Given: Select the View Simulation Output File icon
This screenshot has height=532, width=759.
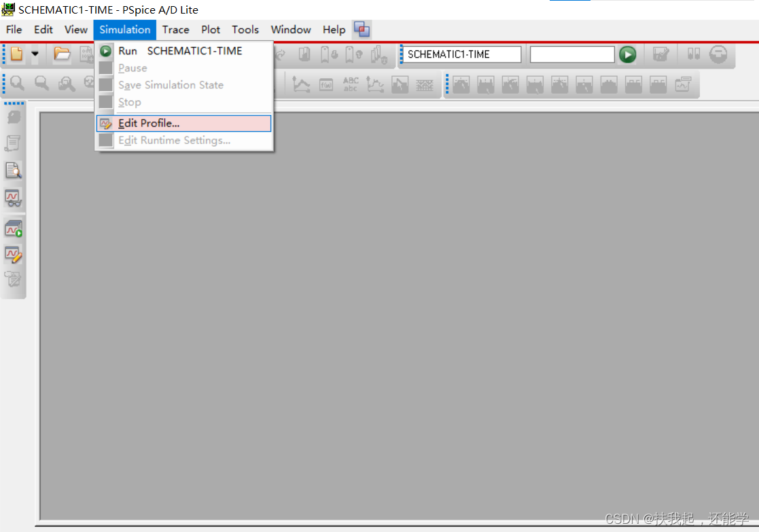Looking at the screenshot, I should (14, 171).
